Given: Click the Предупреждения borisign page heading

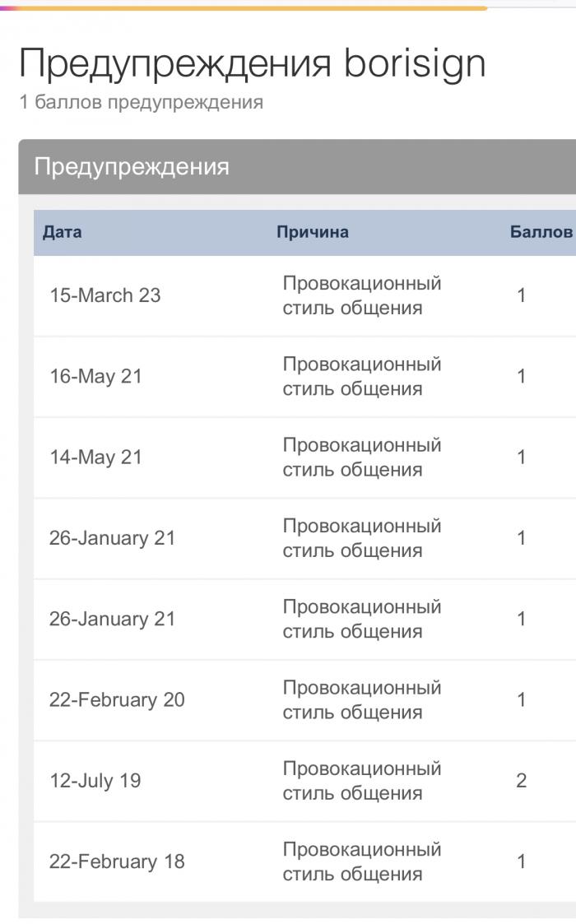Looking at the screenshot, I should point(253,64).
